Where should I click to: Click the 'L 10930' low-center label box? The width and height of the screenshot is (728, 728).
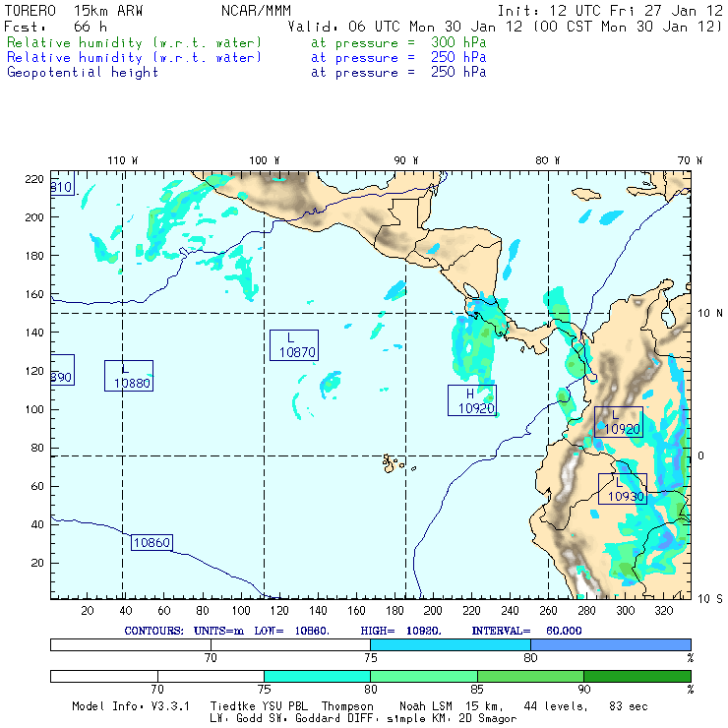[x=623, y=488]
